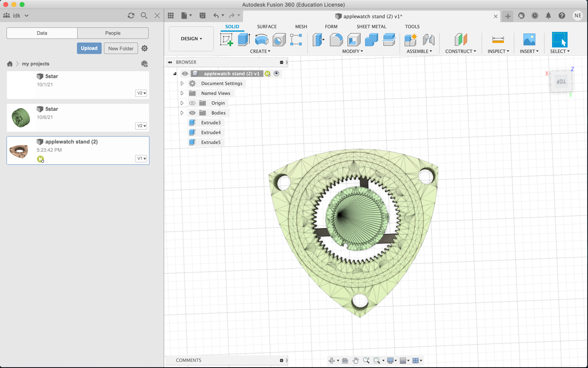
Task: Click the New Component icon
Action: (x=411, y=40)
